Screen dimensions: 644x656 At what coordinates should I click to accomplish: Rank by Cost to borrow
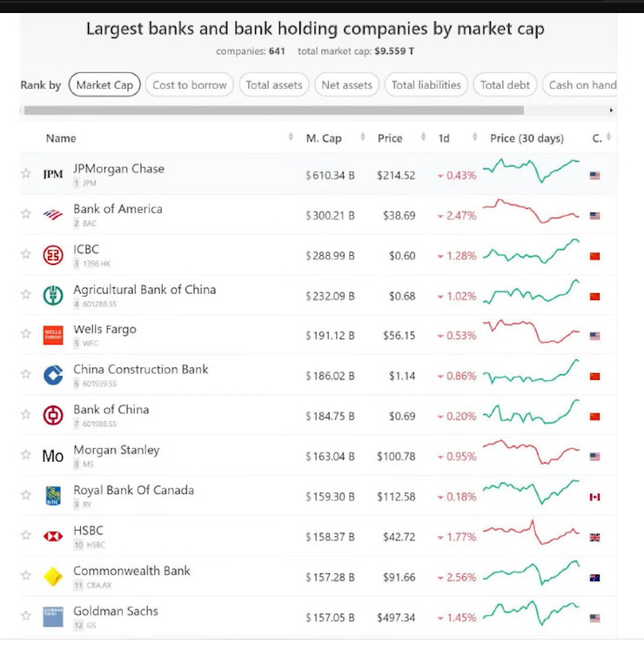pyautogui.click(x=190, y=85)
